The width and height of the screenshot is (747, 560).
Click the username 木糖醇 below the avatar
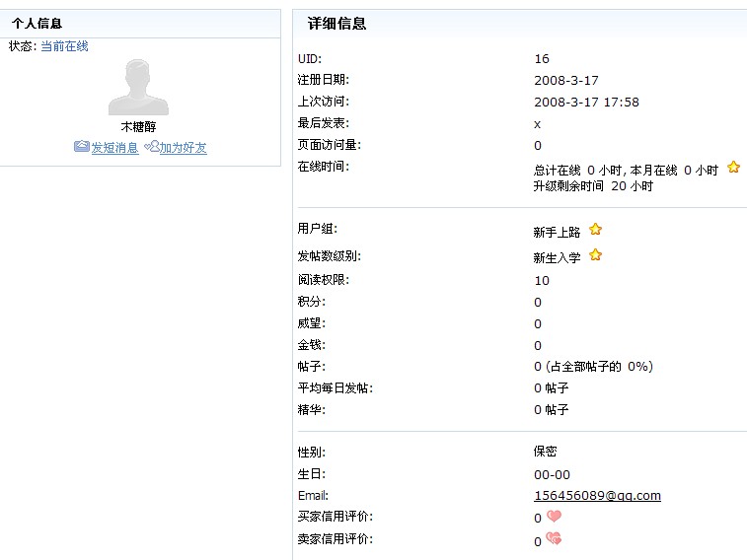(x=138, y=127)
